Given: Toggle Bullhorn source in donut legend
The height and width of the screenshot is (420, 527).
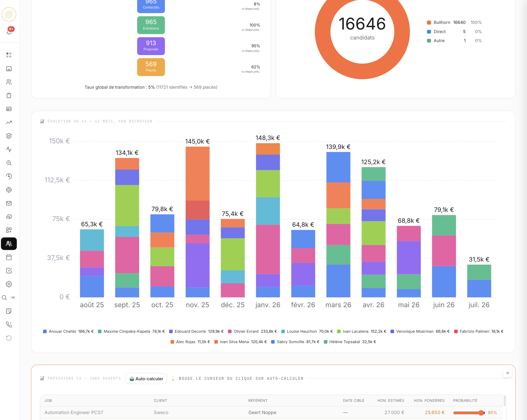Looking at the screenshot, I should point(454,22).
